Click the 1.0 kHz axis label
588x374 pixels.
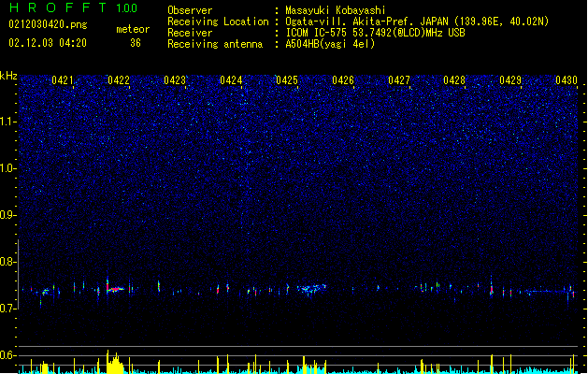[8, 168]
